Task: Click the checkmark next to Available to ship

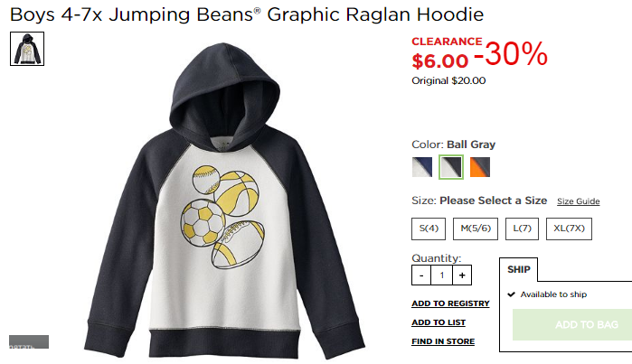Action: pyautogui.click(x=512, y=294)
